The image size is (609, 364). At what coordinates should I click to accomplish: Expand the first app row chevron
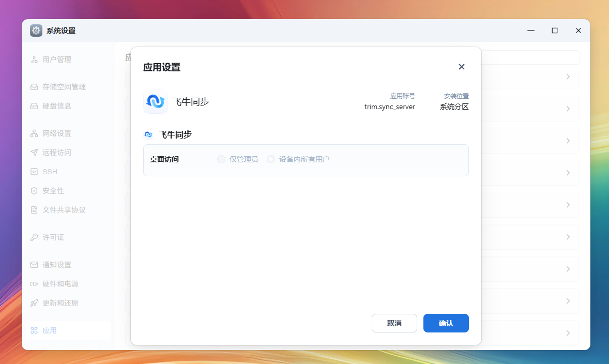point(568,77)
